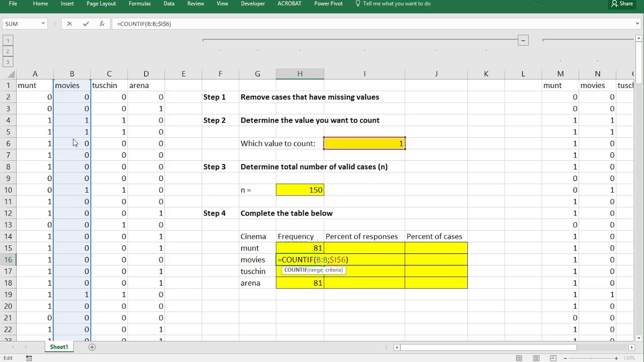Screen dimensions: 644x362
Task: Open the File menu
Action: click(x=13, y=4)
